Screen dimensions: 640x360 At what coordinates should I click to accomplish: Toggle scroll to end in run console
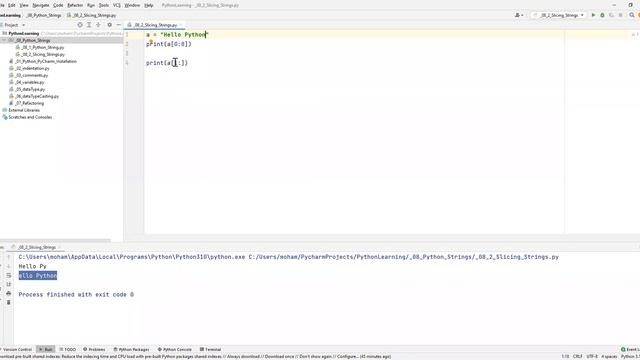tap(9, 284)
